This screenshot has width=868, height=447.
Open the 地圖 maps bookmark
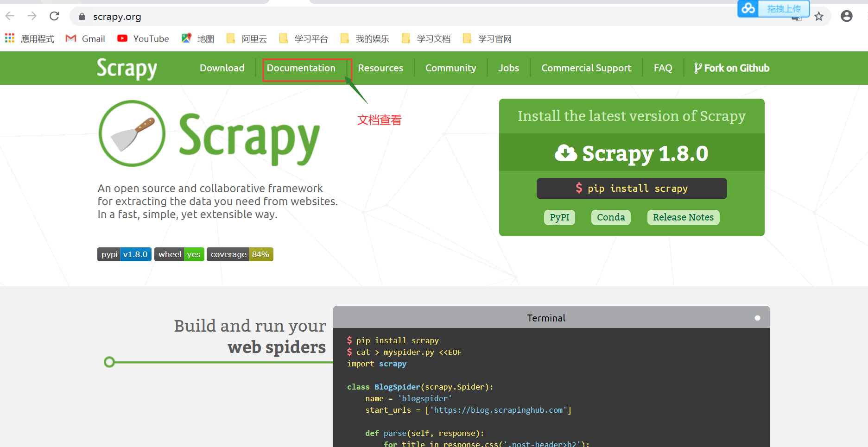pos(198,39)
